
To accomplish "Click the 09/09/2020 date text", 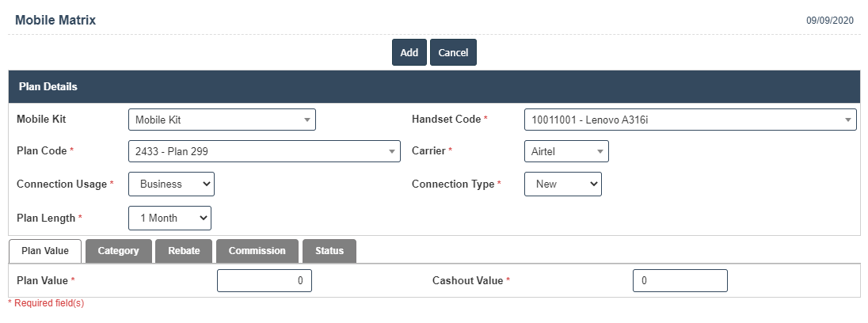I will (x=829, y=21).
